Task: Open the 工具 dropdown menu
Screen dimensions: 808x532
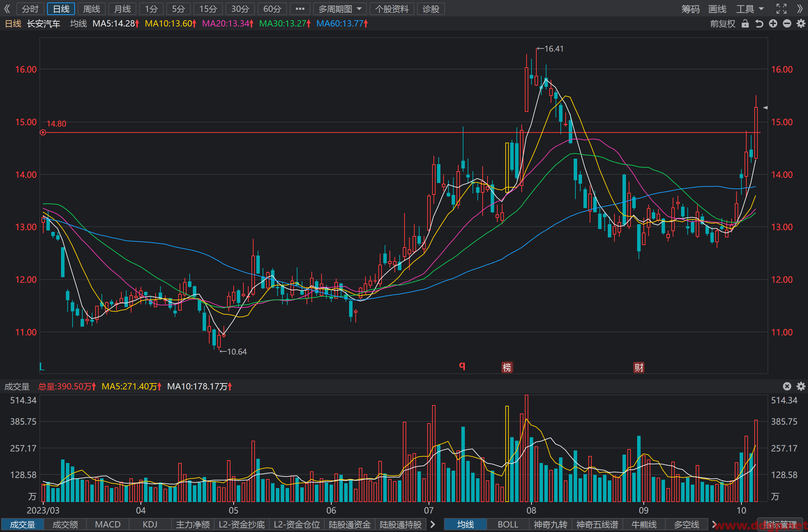Action: (x=750, y=9)
